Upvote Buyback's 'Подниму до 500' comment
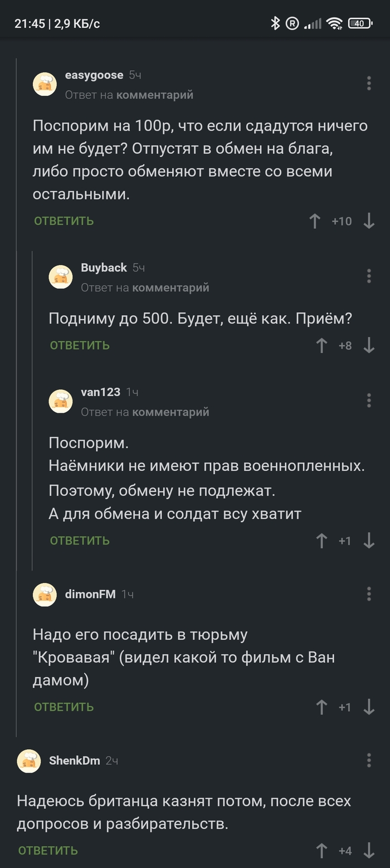Viewport: 390px width, 868px height. 321,346
